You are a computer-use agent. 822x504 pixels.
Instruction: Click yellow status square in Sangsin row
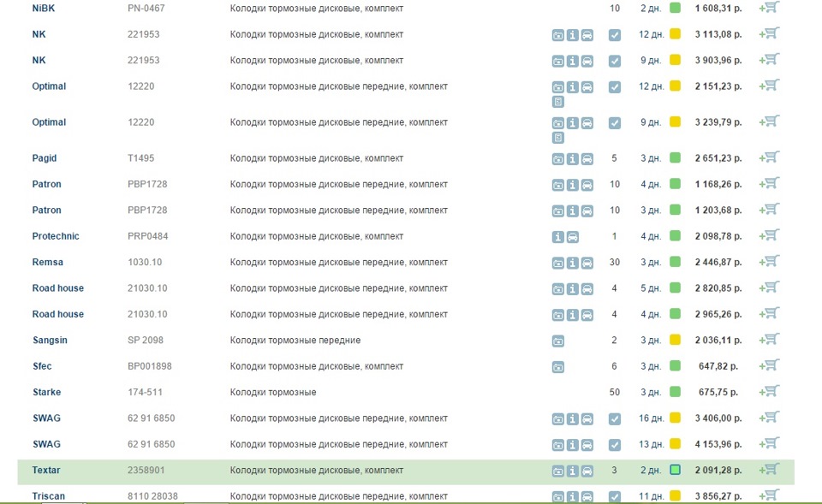pyautogui.click(x=676, y=340)
